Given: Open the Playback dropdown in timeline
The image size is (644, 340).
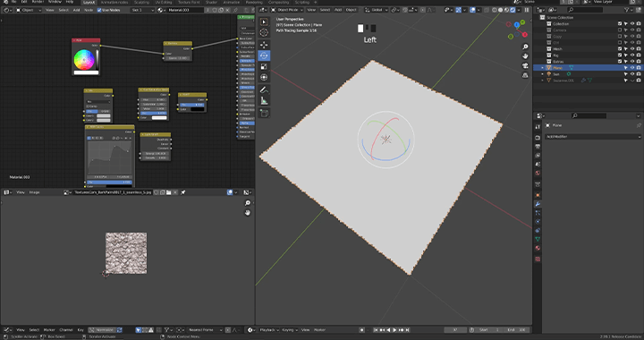Looking at the screenshot, I should click(x=269, y=330).
